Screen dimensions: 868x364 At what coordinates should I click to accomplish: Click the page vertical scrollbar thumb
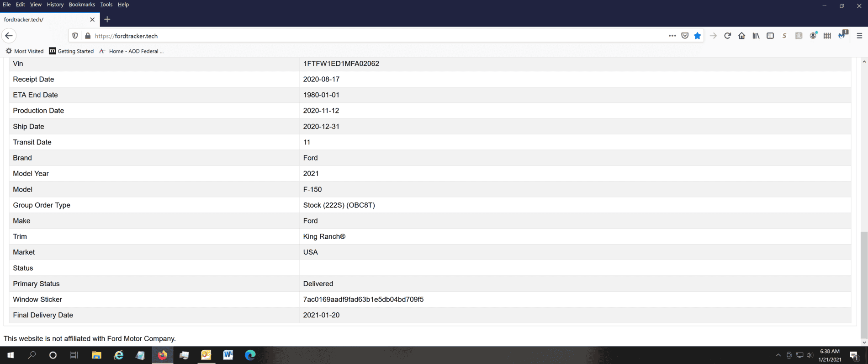pyautogui.click(x=863, y=284)
